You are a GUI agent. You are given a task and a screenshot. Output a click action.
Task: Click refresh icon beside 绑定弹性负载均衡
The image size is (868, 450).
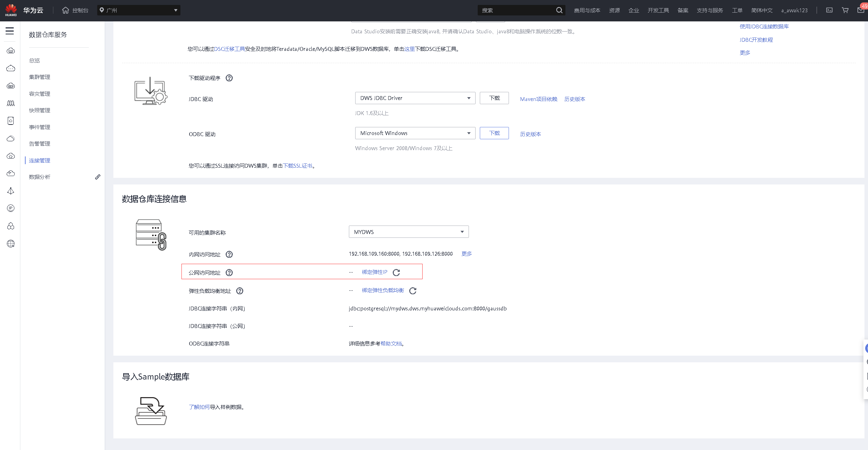[x=413, y=291]
